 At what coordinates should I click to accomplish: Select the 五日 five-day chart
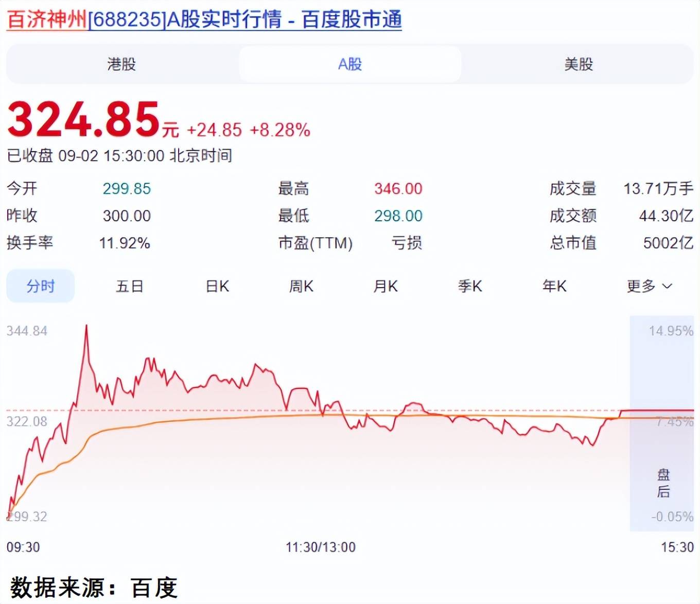[x=129, y=286]
